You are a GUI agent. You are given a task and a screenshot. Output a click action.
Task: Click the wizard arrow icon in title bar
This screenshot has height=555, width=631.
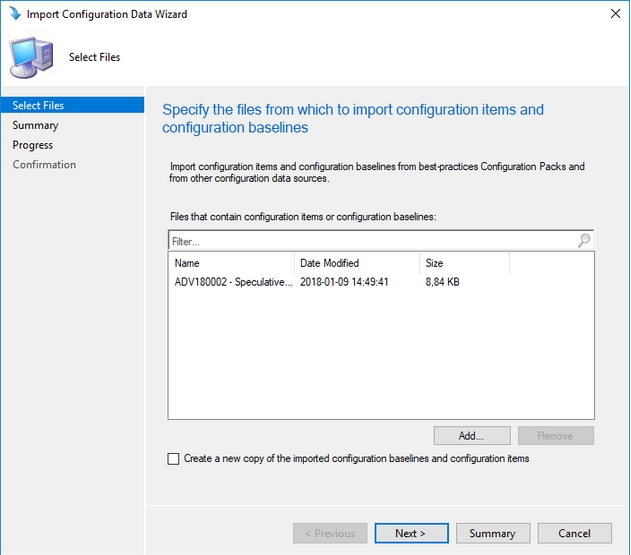click(14, 14)
